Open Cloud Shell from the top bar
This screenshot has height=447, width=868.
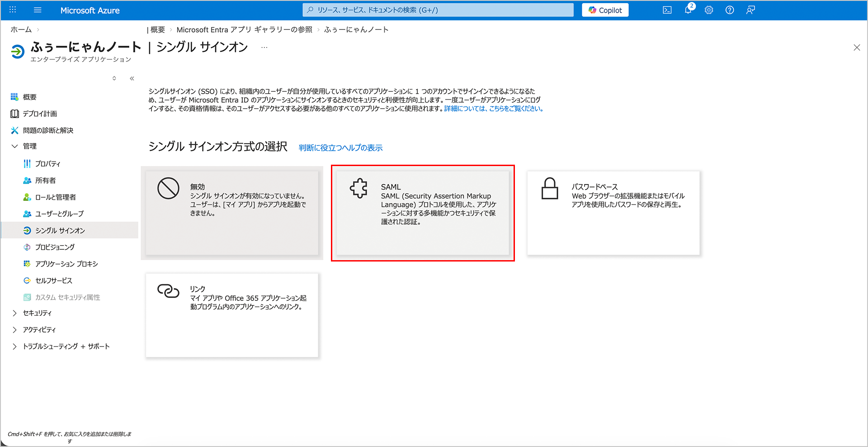pyautogui.click(x=667, y=10)
